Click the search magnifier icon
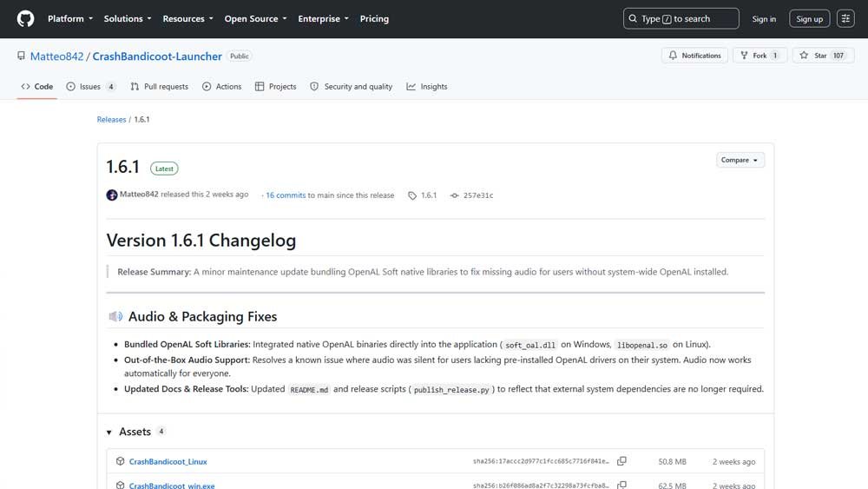The image size is (868, 489). pos(633,19)
